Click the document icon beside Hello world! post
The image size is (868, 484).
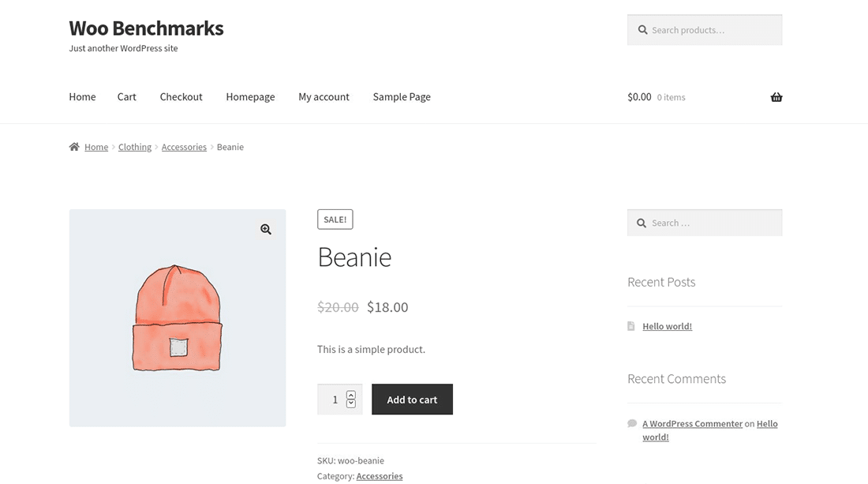[631, 326]
